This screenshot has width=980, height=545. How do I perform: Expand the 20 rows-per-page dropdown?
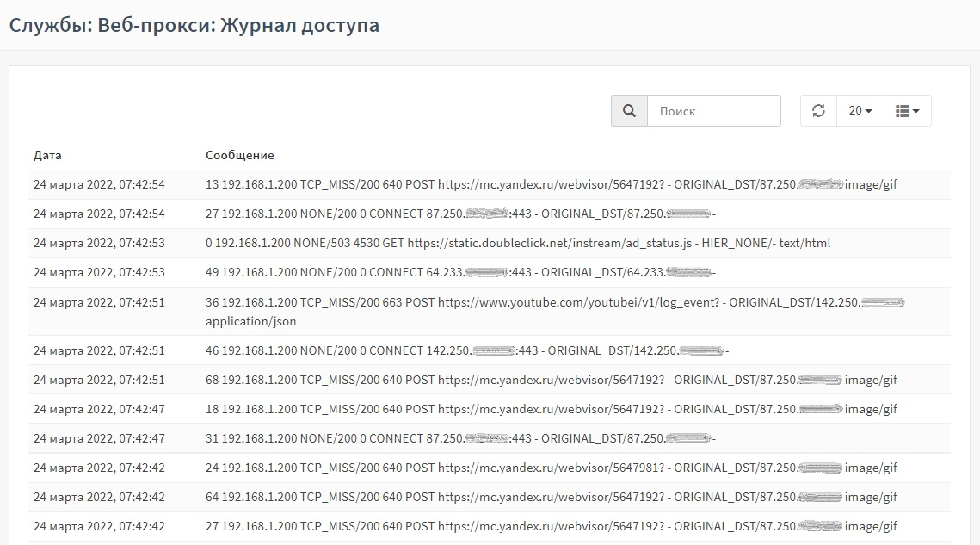coord(860,111)
